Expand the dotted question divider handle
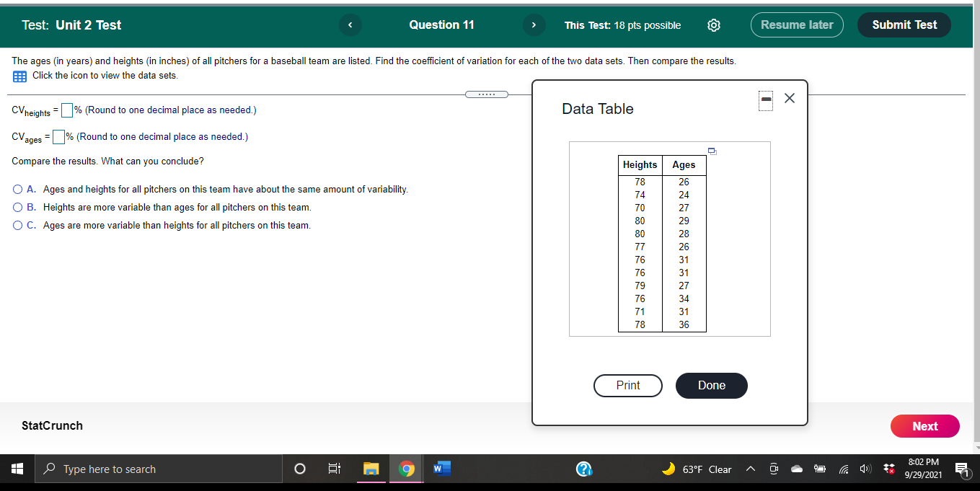Viewport: 980px width, 491px height. coord(487,94)
